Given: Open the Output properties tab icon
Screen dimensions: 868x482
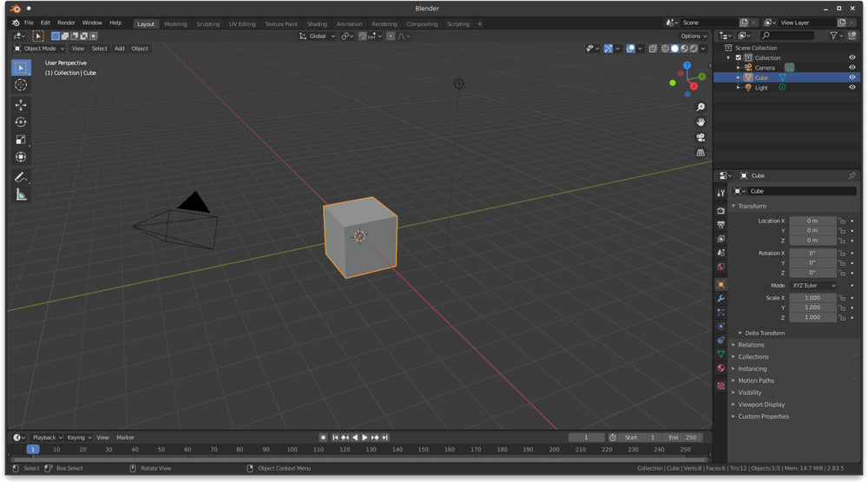Looking at the screenshot, I should 720,224.
